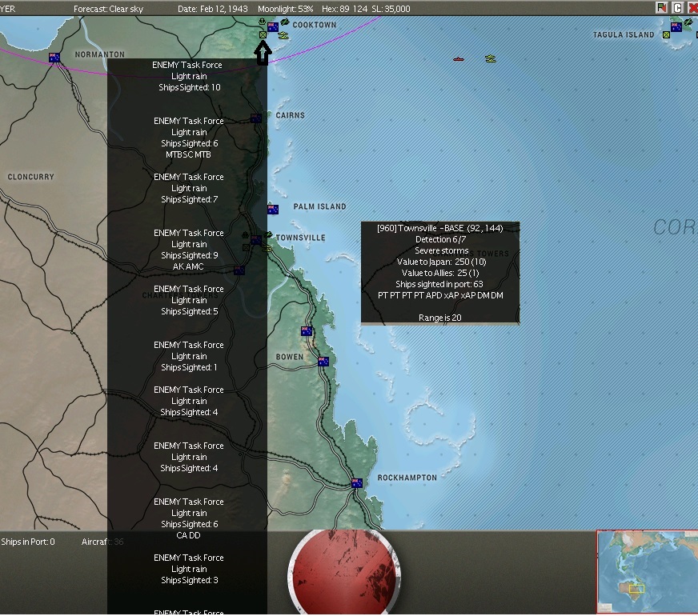Click the yellow viewport rectangle on minimap

coord(636,589)
